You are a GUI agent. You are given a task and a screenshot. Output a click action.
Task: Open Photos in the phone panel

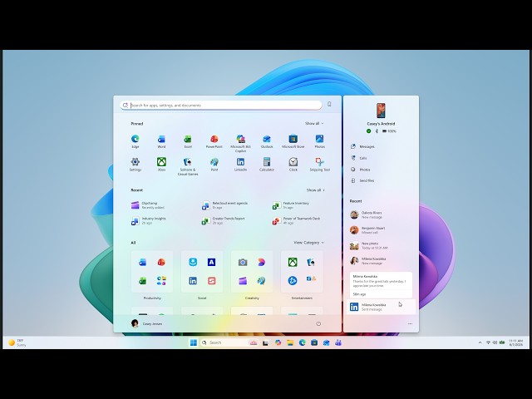pyautogui.click(x=360, y=170)
